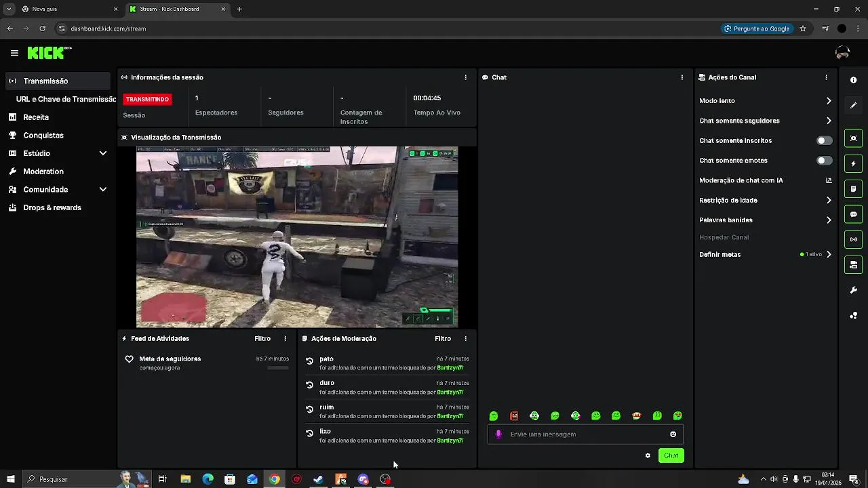Click the browser address bar
This screenshot has height=488, width=868.
click(387, 28)
